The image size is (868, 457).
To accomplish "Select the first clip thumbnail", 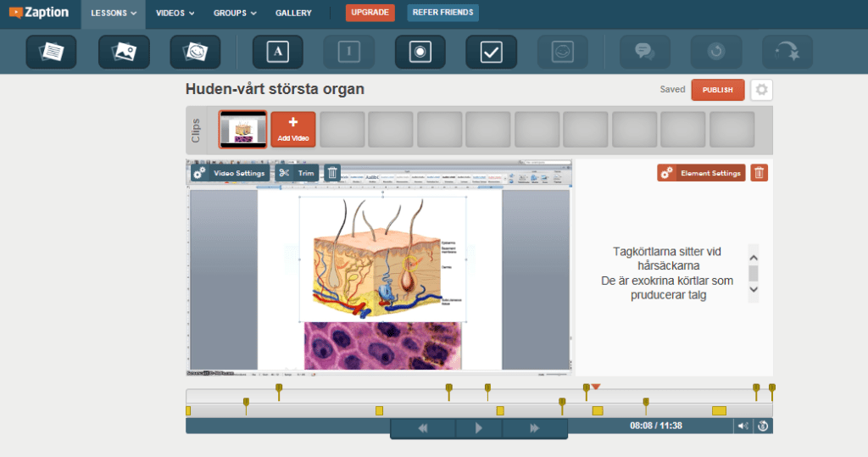I will [242, 130].
